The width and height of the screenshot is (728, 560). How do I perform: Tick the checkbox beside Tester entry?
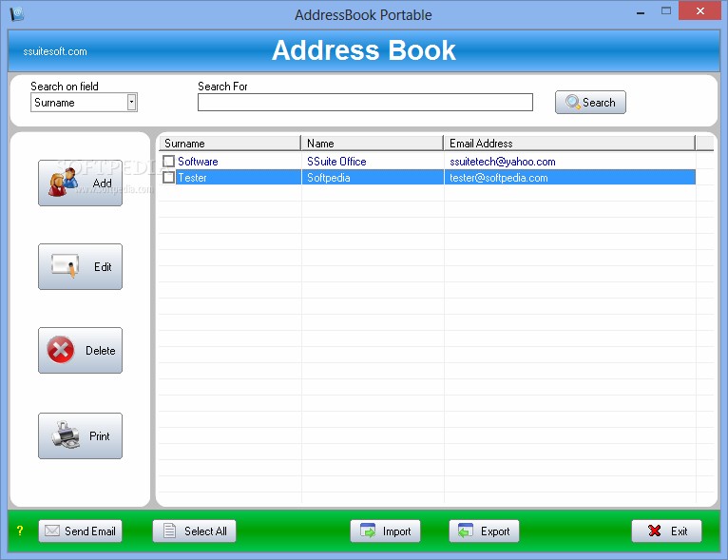168,178
